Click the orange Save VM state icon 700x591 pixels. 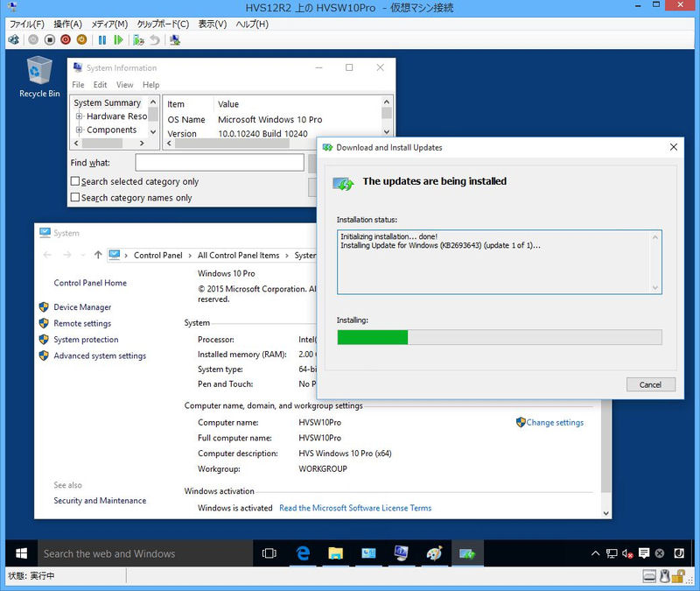coord(81,39)
